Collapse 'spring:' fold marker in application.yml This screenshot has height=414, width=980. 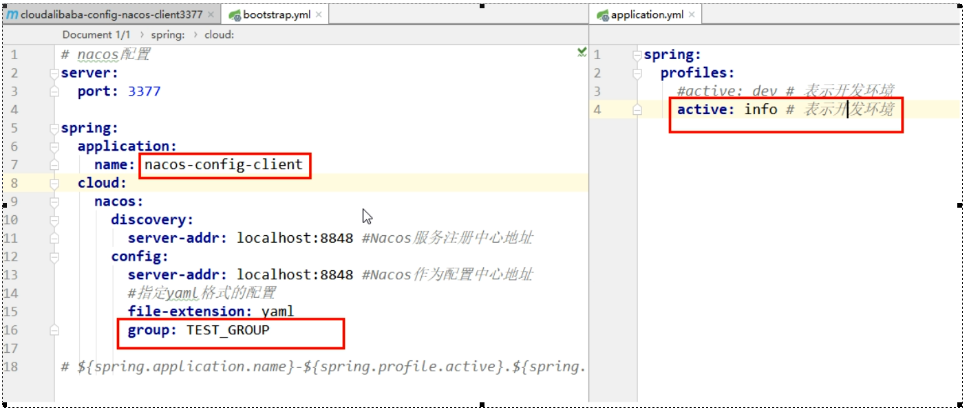click(637, 54)
